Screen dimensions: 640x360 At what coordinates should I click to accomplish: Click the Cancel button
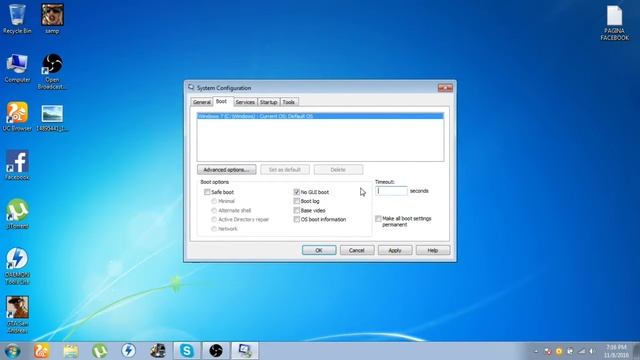coord(357,250)
